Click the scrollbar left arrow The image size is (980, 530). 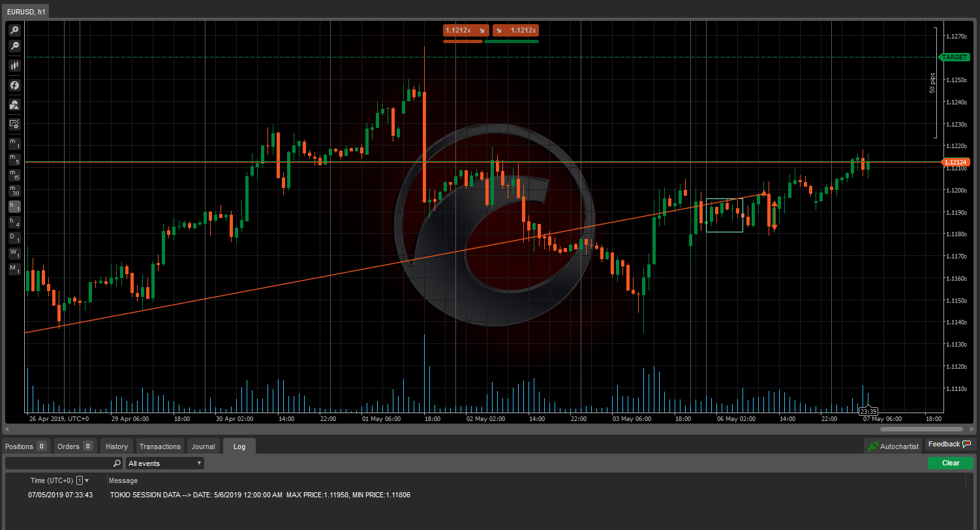[x=6, y=429]
